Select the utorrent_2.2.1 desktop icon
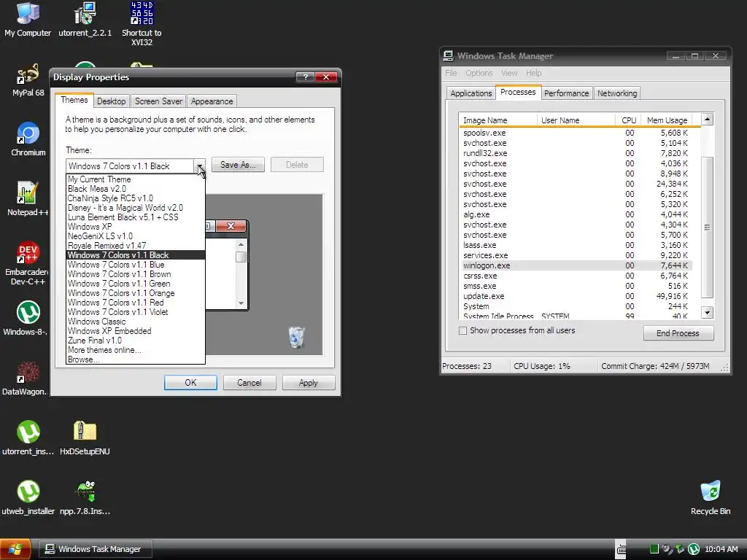 pyautogui.click(x=85, y=20)
